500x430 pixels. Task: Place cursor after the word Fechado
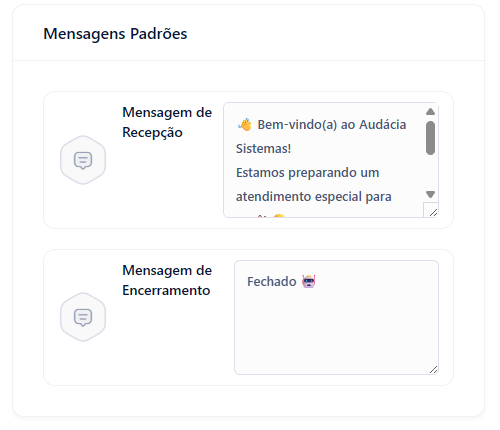(297, 282)
